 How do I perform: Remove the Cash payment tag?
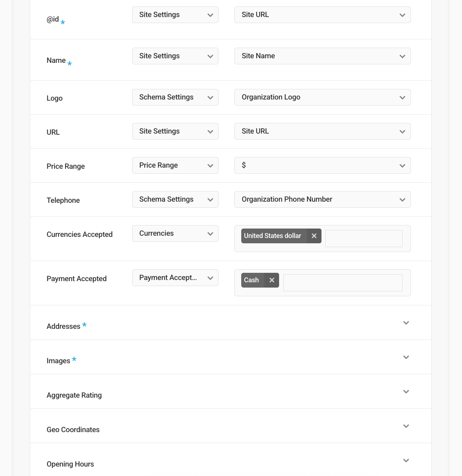pos(272,280)
